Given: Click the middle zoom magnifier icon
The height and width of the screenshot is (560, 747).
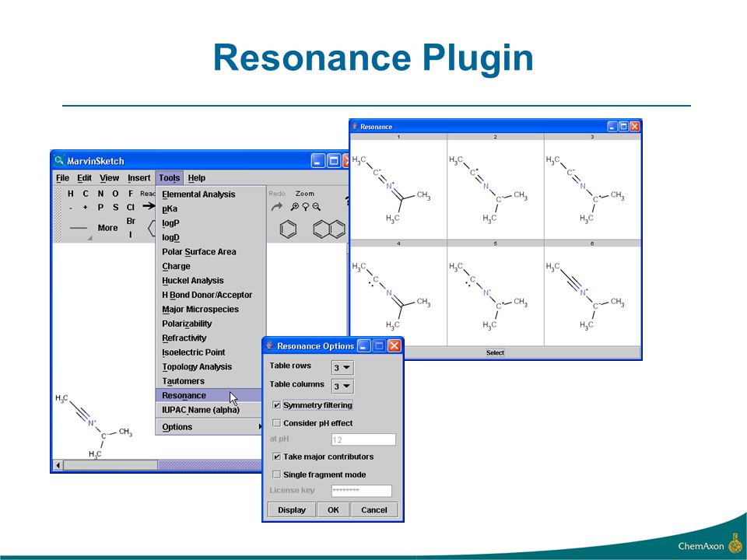Looking at the screenshot, I should point(305,207).
